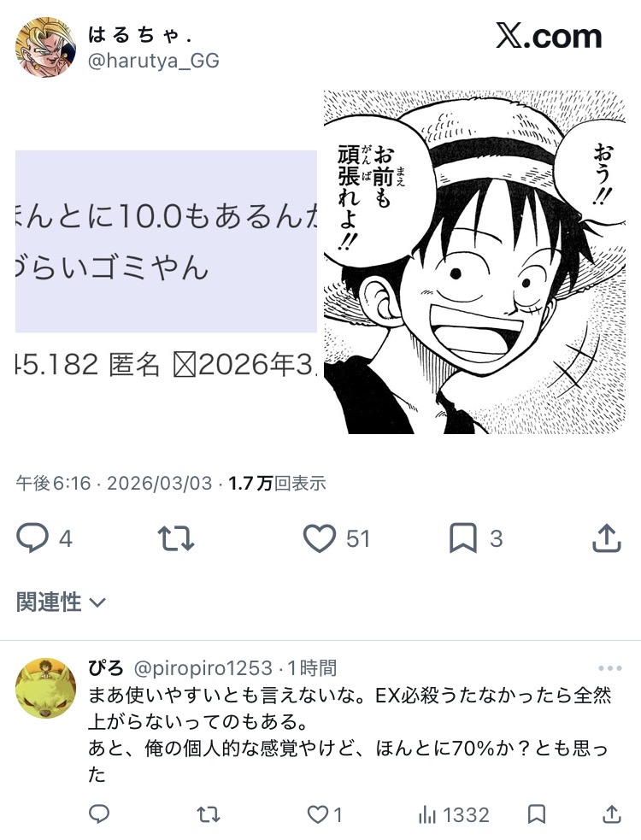This screenshot has width=641, height=840.
Task: Expand the 関連性 sort dropdown
Action: click(61, 602)
